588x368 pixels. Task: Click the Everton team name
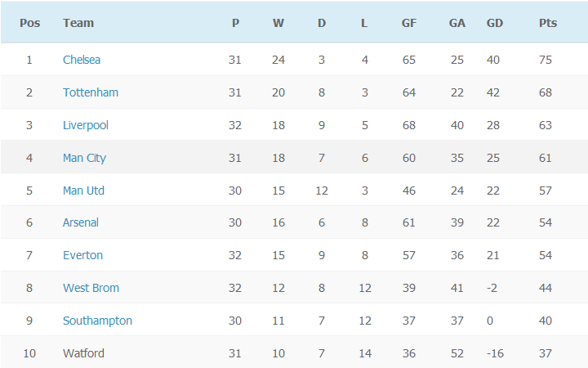tap(82, 255)
